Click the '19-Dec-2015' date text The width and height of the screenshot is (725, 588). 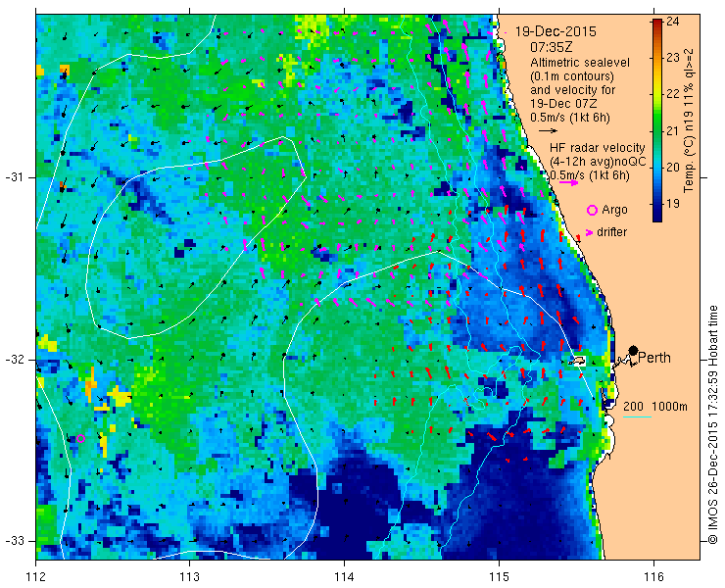tap(556, 32)
